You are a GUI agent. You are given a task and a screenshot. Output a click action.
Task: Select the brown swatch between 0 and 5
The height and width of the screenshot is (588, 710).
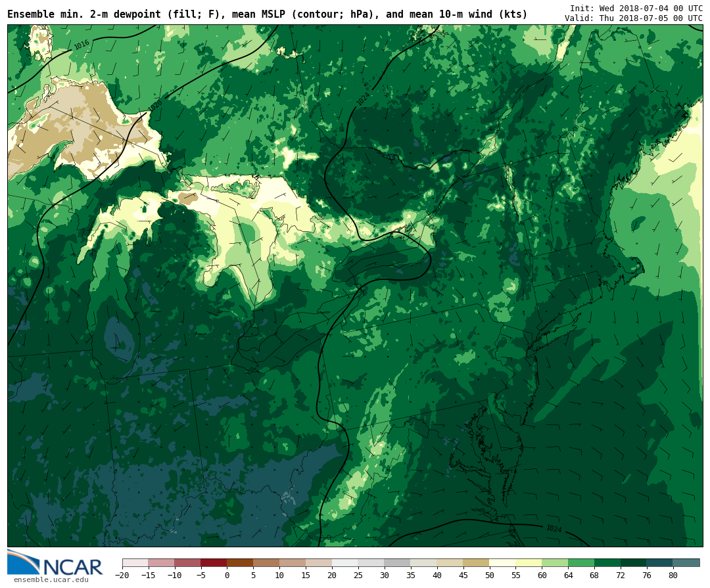(240, 563)
